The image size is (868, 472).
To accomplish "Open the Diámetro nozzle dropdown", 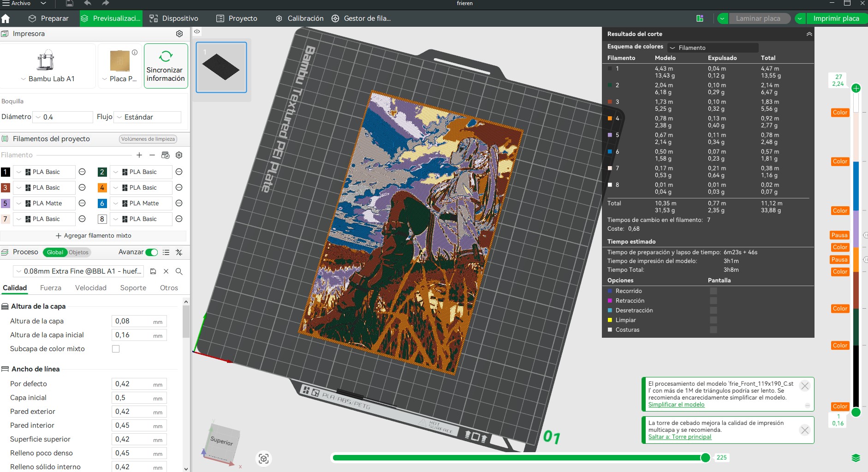I will 63,117.
